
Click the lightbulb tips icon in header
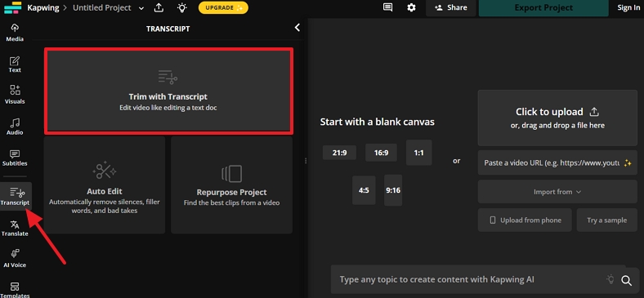(181, 7)
